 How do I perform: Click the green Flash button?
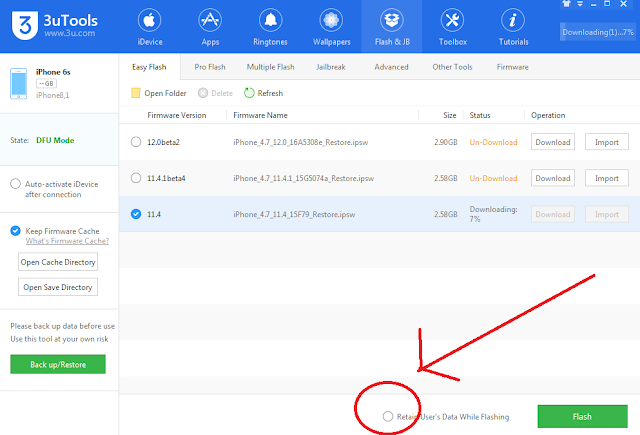point(582,416)
